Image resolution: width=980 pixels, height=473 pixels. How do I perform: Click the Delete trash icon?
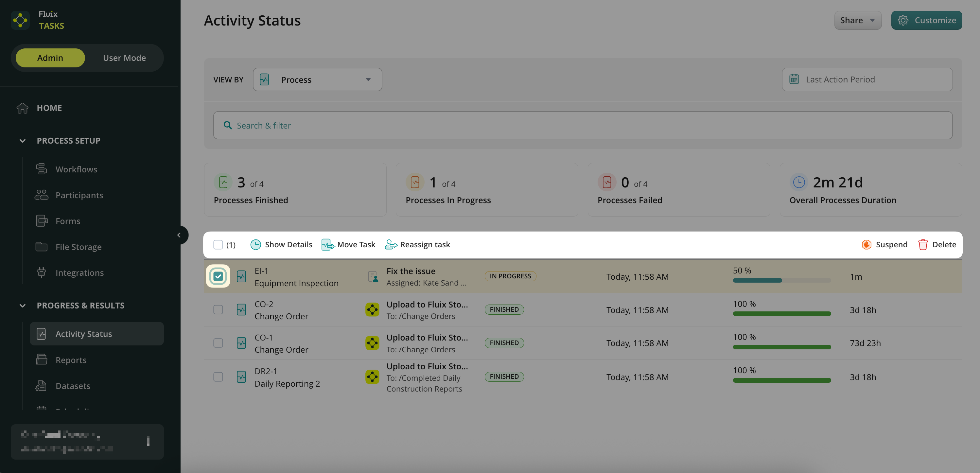click(x=922, y=245)
